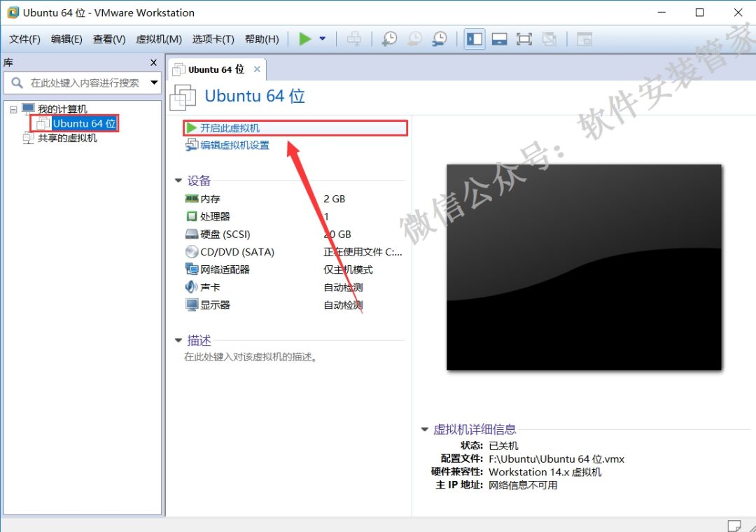Open the power options dropdown arrow in toolbar
The height and width of the screenshot is (532, 756).
click(323, 39)
